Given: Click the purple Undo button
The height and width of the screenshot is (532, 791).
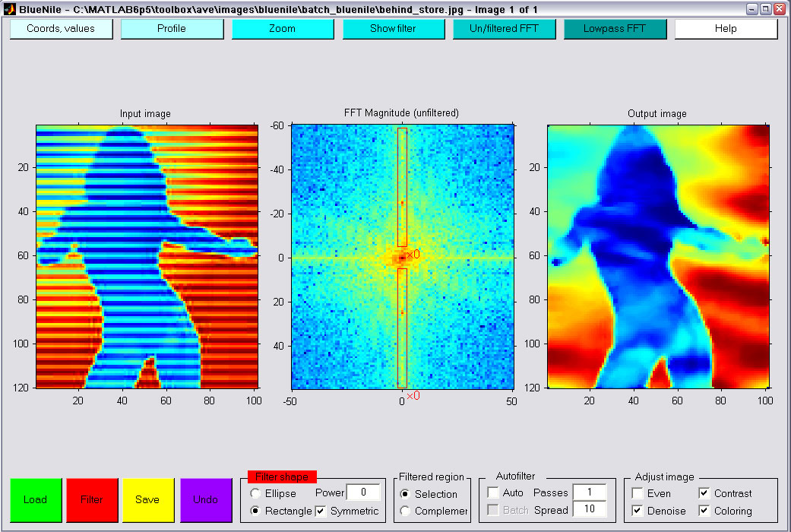Looking at the screenshot, I should click(205, 499).
